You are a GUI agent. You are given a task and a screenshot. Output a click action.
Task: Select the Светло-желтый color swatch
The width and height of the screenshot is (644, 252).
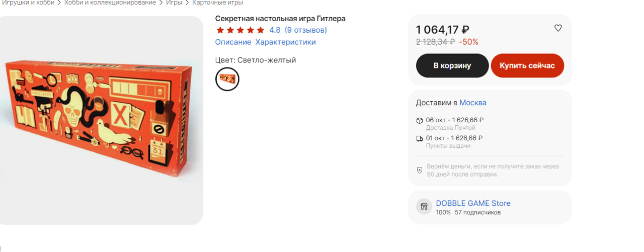[x=227, y=79]
